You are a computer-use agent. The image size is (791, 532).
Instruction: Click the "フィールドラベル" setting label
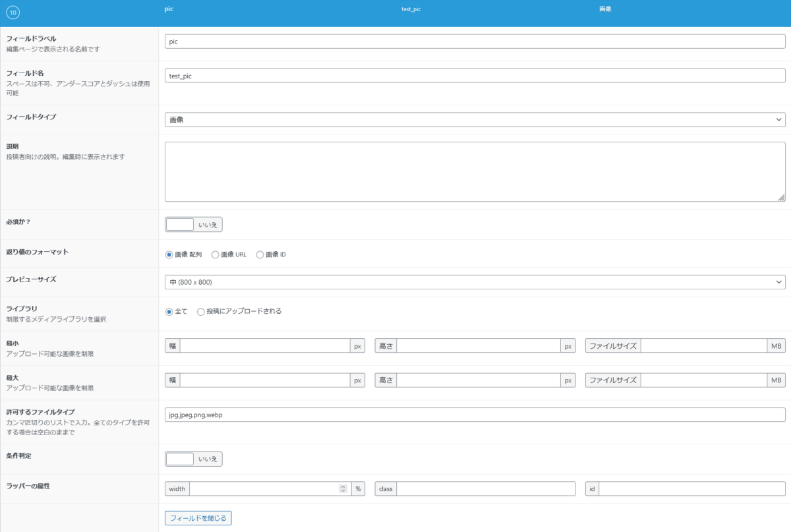coord(31,39)
